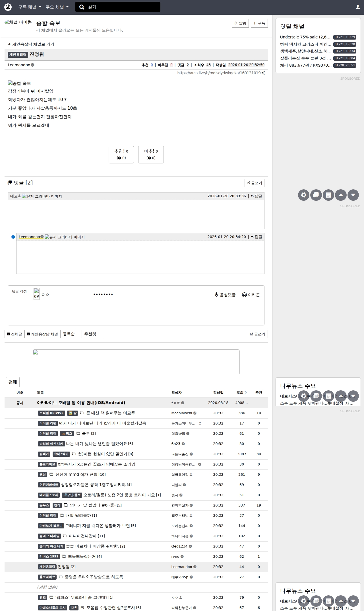Collapse the Leemandoo reply with the blue arrow icon

click(x=13, y=237)
